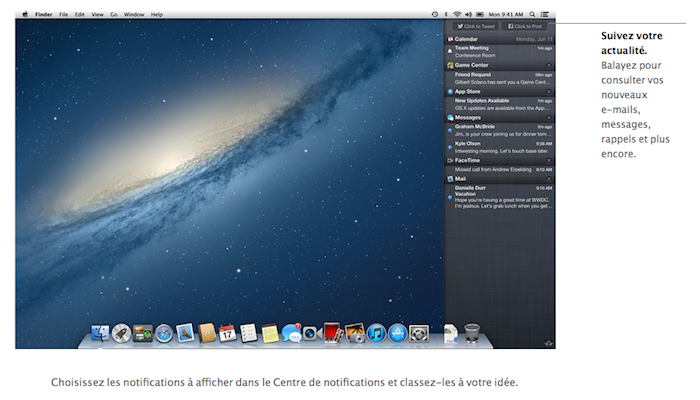Open the Wi-Fi status menu

pos(459,14)
